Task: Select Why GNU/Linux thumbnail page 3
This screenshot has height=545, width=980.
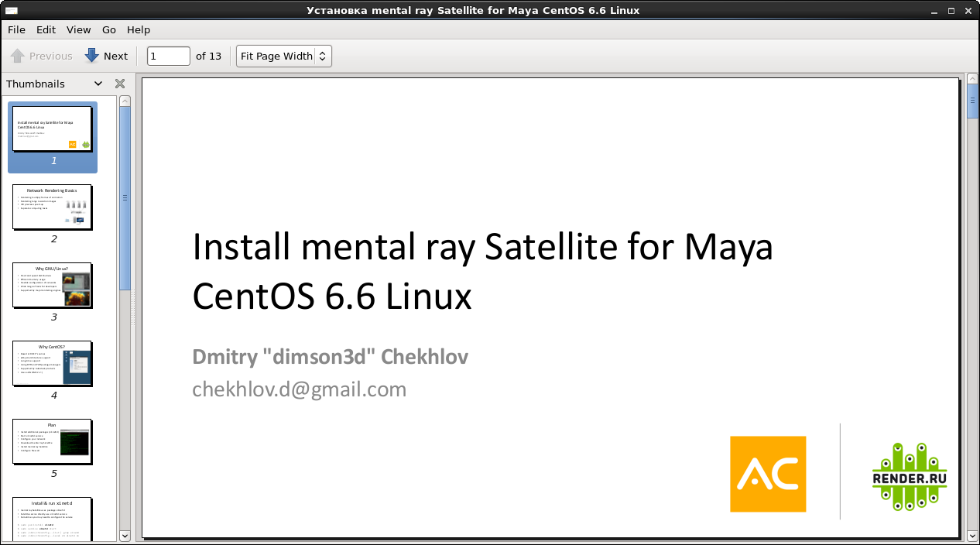Action: pyautogui.click(x=53, y=285)
